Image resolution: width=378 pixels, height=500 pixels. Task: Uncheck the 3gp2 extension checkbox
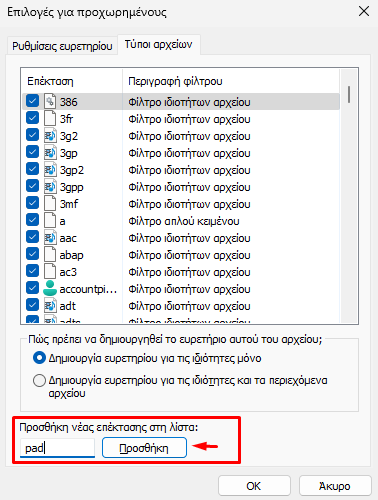[32, 169]
